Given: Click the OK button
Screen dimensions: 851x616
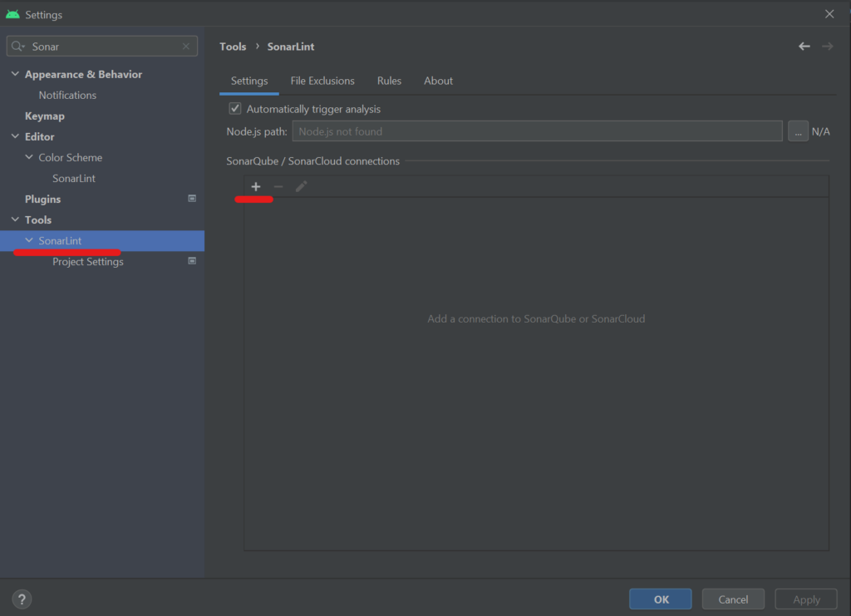Looking at the screenshot, I should point(661,599).
